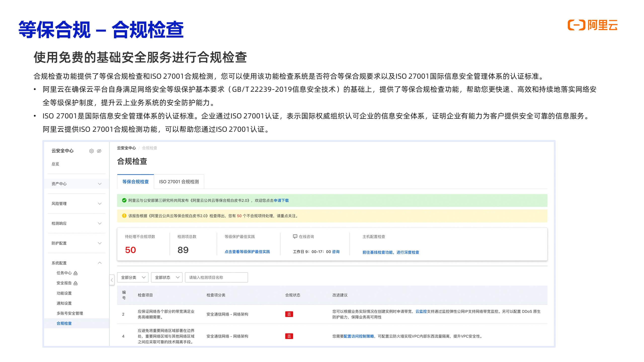Click the 编号 column header
644x362 pixels.
tap(124, 295)
